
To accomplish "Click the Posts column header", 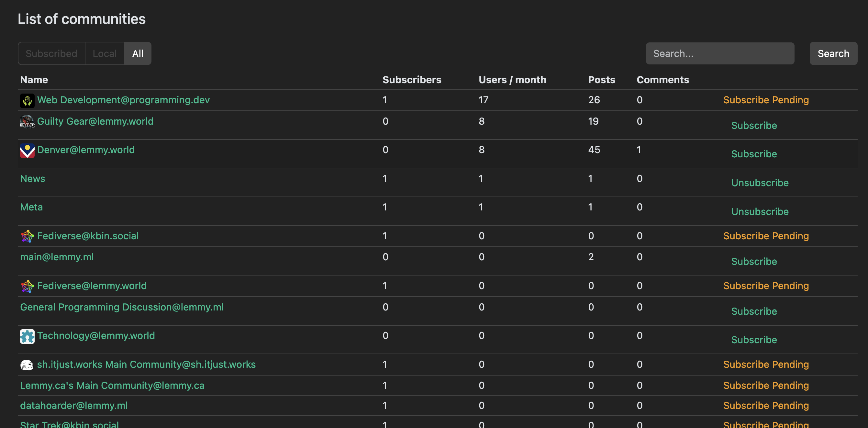I will pos(601,80).
